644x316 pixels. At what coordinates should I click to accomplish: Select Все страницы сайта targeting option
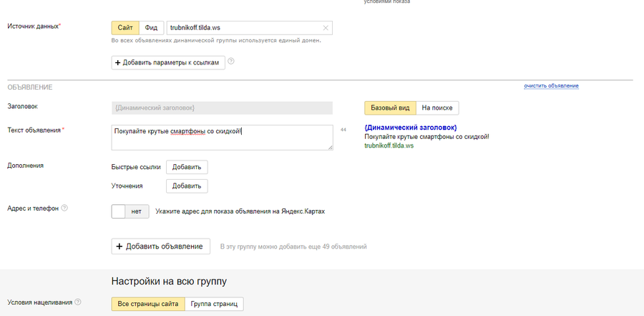click(x=148, y=304)
